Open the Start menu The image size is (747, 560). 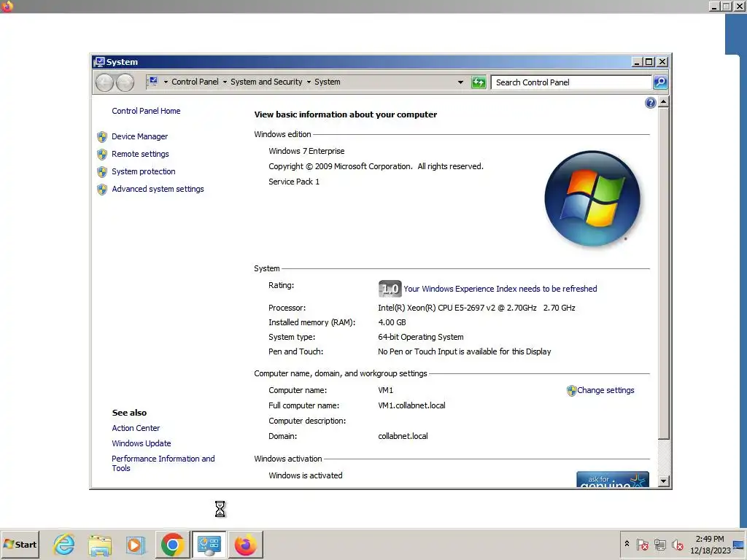20,545
